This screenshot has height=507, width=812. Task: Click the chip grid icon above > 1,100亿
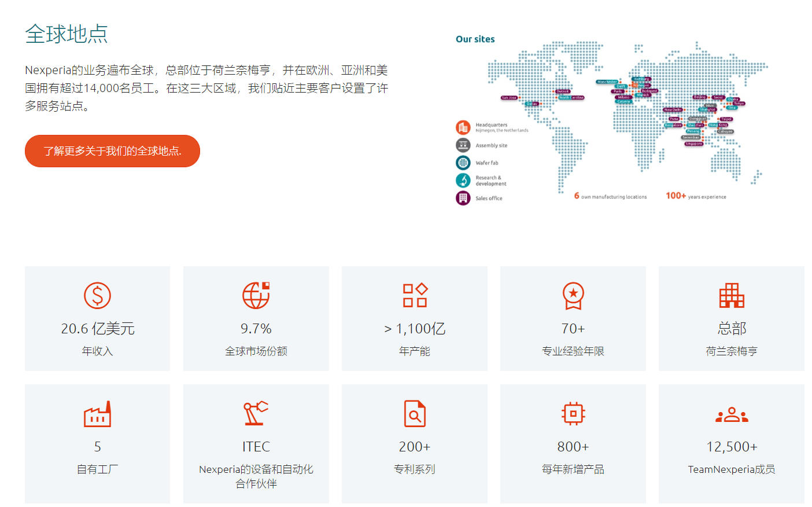(x=414, y=295)
